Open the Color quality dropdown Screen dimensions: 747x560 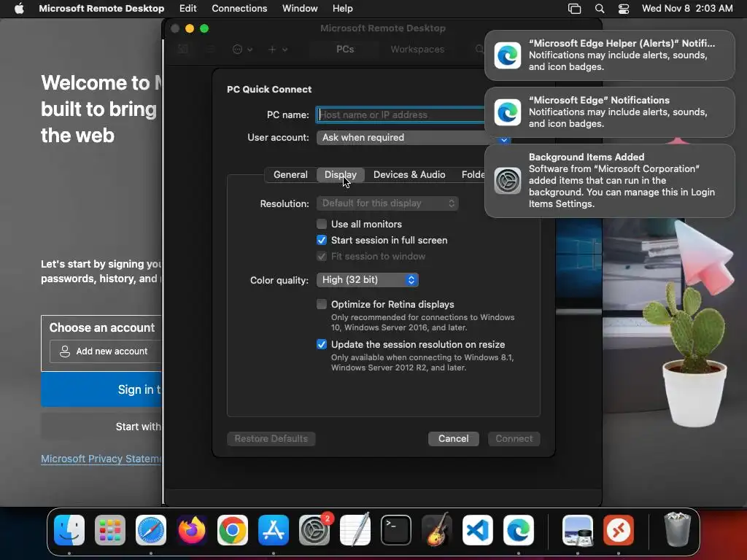(x=368, y=280)
